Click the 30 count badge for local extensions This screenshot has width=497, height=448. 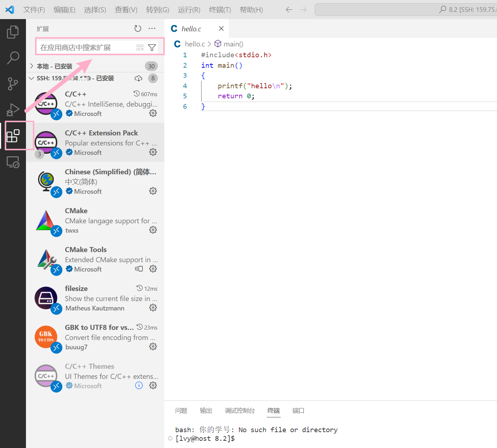[151, 66]
